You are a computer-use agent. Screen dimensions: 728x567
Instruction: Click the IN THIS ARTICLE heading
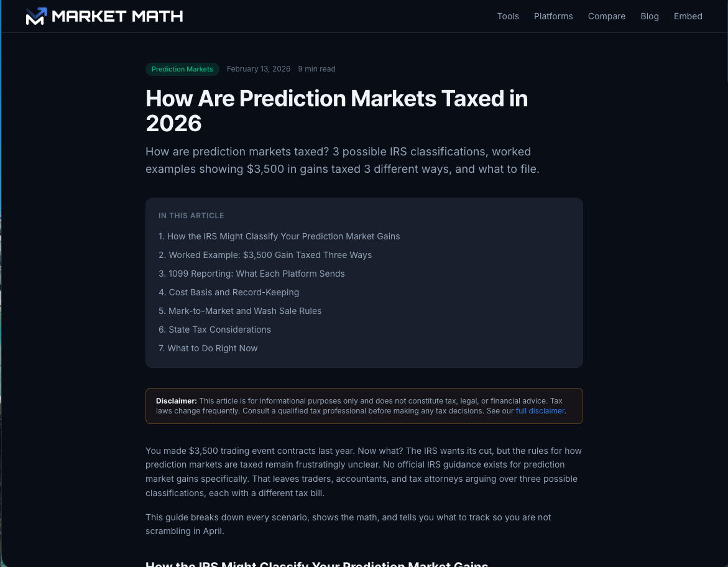point(191,216)
